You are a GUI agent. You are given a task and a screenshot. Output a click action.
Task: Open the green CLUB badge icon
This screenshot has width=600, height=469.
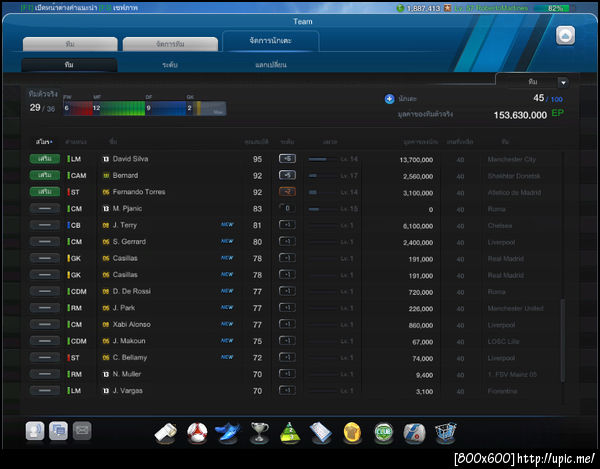383,433
